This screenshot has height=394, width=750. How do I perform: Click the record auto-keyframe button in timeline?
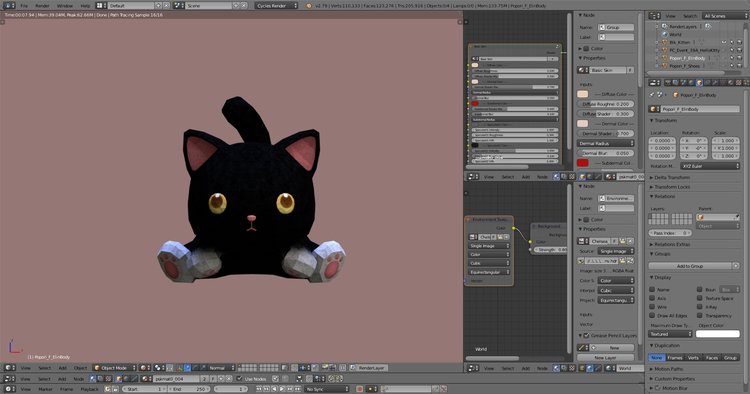point(360,389)
